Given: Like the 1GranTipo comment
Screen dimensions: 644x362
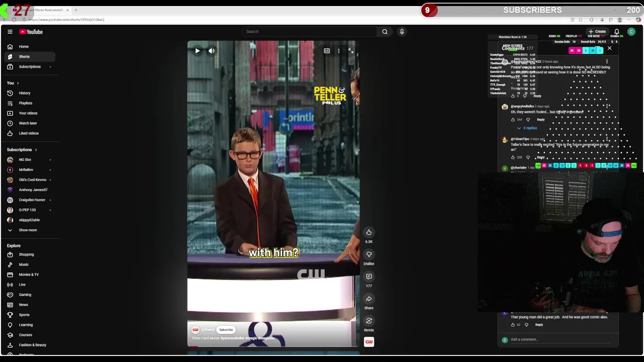Looking at the screenshot, I should click(513, 157).
